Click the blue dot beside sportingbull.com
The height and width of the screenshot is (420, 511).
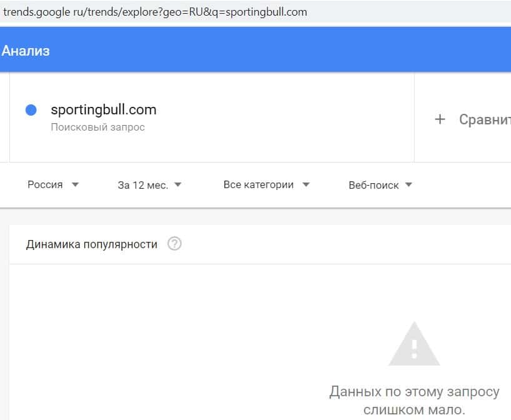pyautogui.click(x=31, y=110)
